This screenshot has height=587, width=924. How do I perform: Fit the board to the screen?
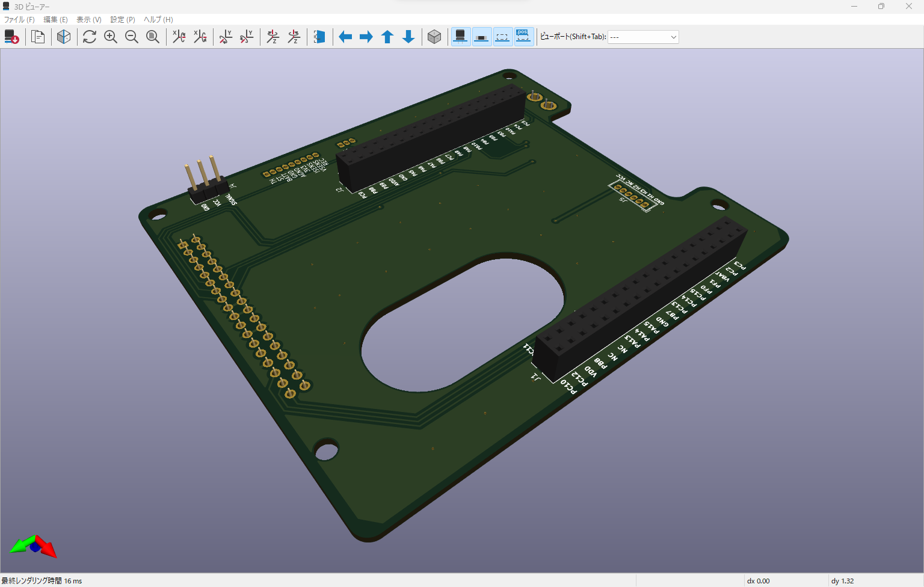tap(153, 37)
